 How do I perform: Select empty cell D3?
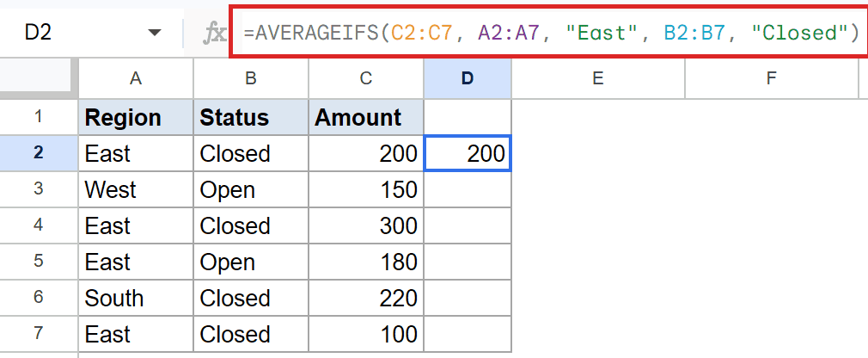point(468,189)
